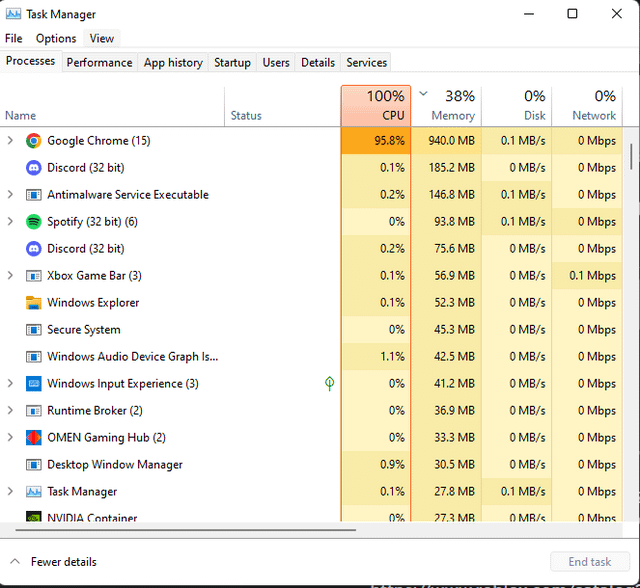This screenshot has width=640, height=588.
Task: Switch to the Details tab
Action: (318, 62)
